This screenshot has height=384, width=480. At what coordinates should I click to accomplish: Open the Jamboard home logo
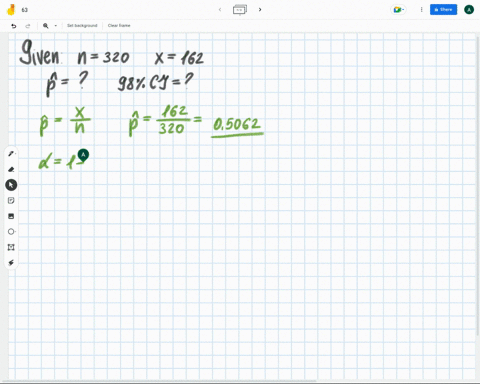[11, 10]
